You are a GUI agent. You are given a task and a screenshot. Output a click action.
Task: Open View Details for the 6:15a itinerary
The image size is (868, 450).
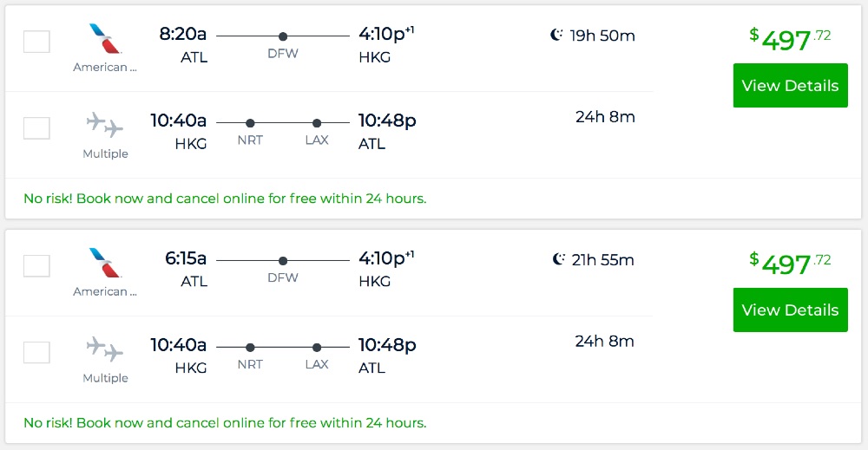point(790,310)
